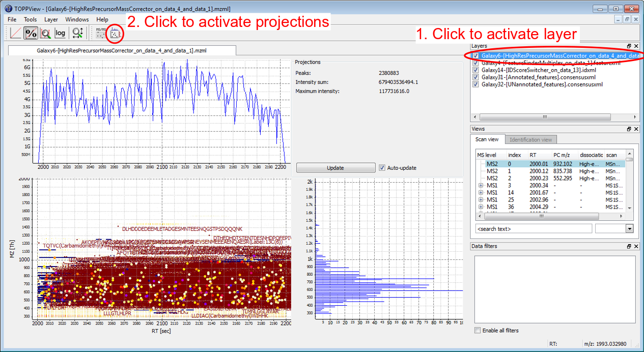Screen dimensions: 644x352
Task: Close the Views panel
Action: click(x=636, y=129)
